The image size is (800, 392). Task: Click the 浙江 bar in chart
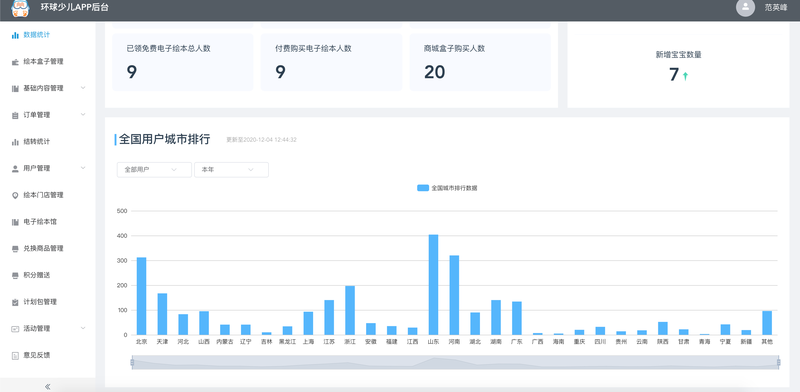coord(350,310)
